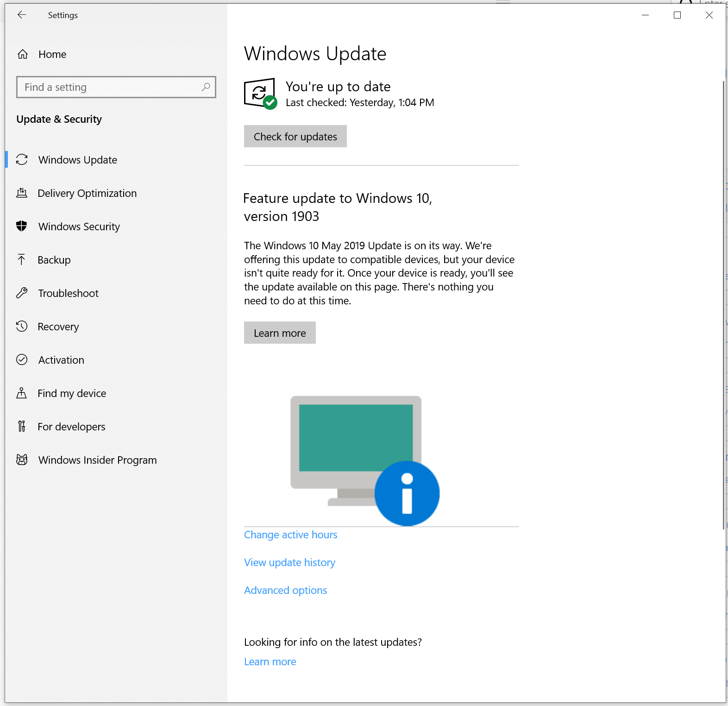Screen dimensions: 728x706
Task: Click the update status icon with green check
Action: (x=260, y=94)
